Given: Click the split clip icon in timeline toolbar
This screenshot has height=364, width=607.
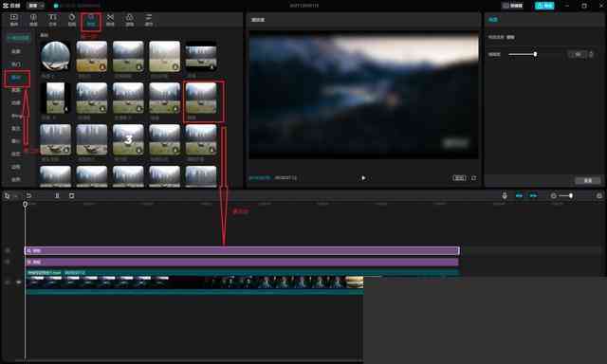Looking at the screenshot, I should pos(57,195).
